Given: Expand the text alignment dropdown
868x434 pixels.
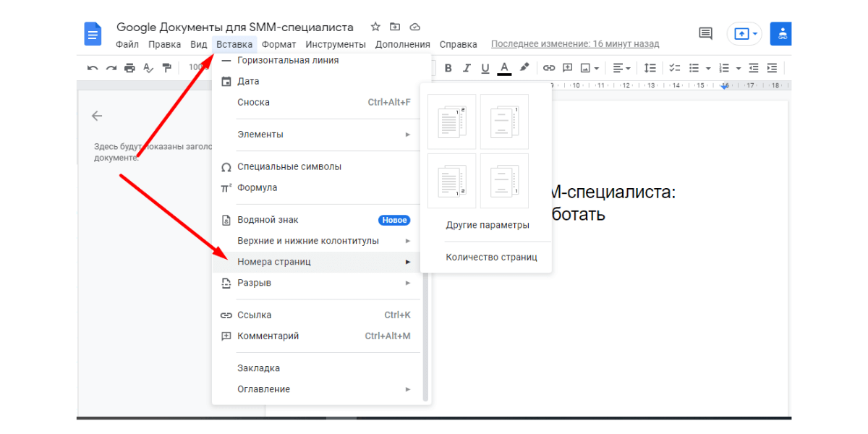Looking at the screenshot, I should pos(621,68).
